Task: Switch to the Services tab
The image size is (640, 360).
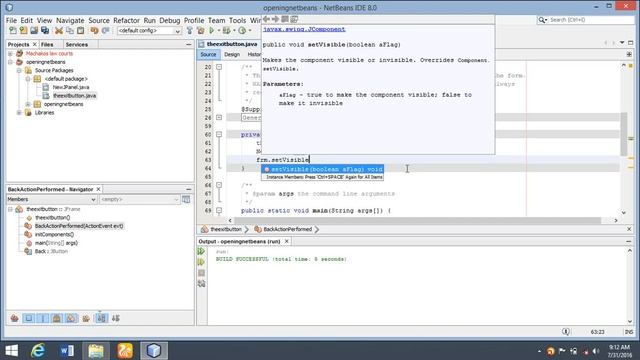Action: (76, 44)
